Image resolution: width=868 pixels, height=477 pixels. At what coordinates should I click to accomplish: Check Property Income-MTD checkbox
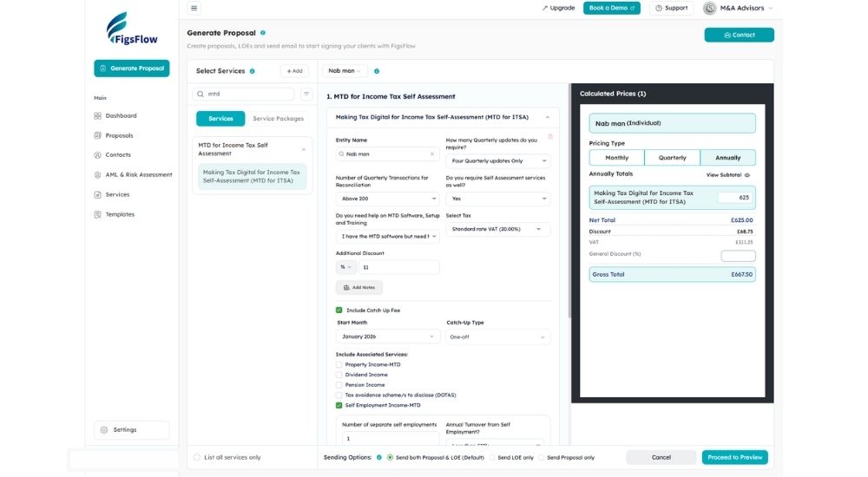click(339, 364)
